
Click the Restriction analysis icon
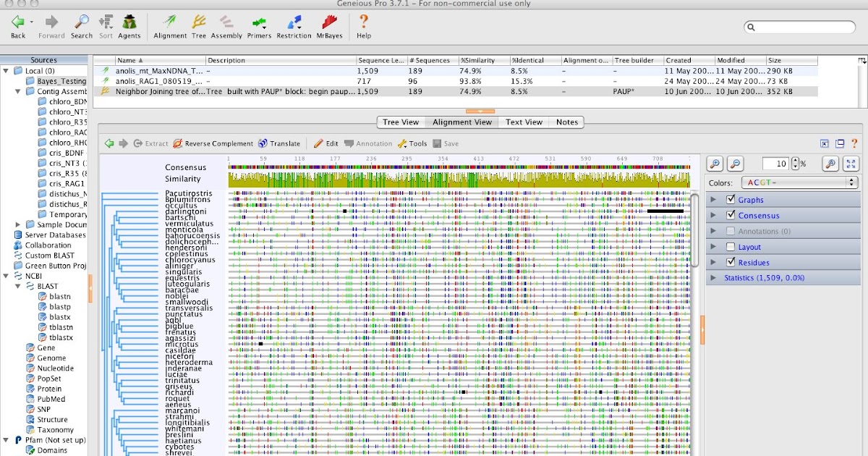tap(294, 26)
